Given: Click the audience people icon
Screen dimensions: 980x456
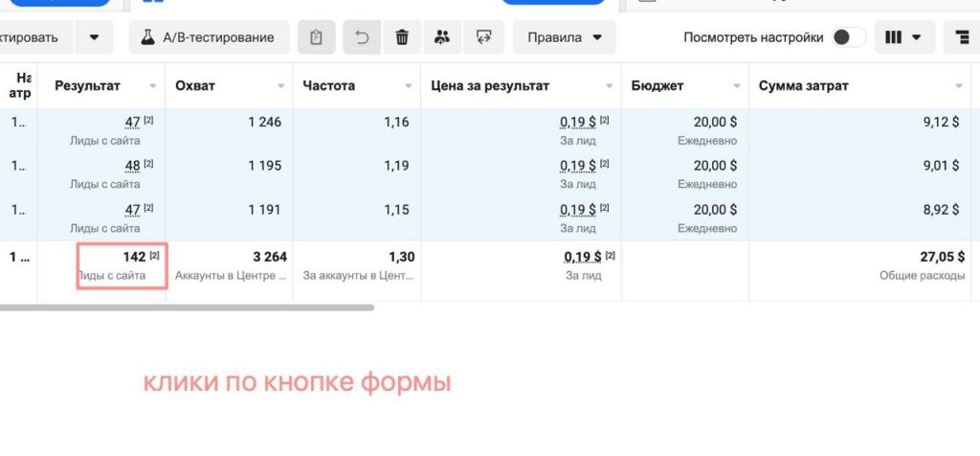Looking at the screenshot, I should (x=442, y=37).
